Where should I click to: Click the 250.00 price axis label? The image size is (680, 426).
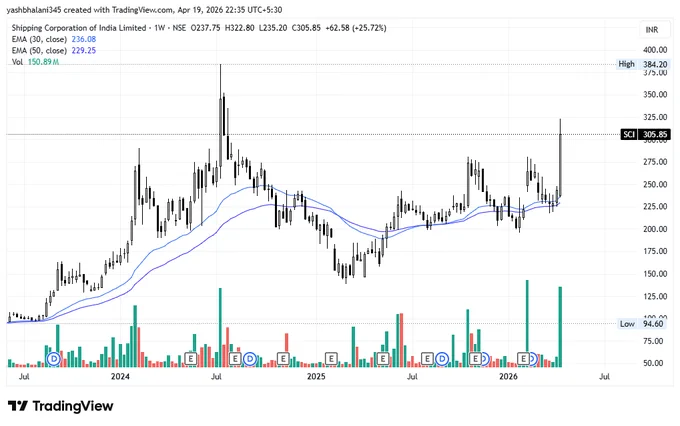click(655, 184)
